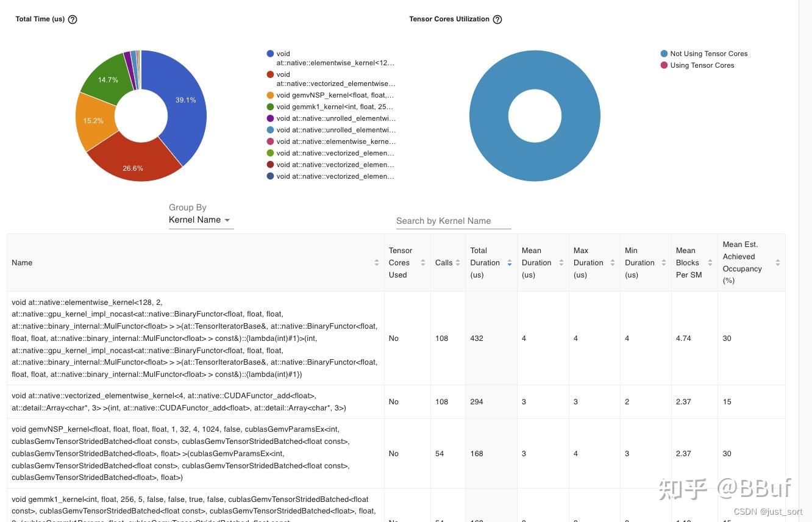Screen dimensions: 812x522
Task: Open the Group By Kernel Name dropdown
Action: click(x=201, y=220)
